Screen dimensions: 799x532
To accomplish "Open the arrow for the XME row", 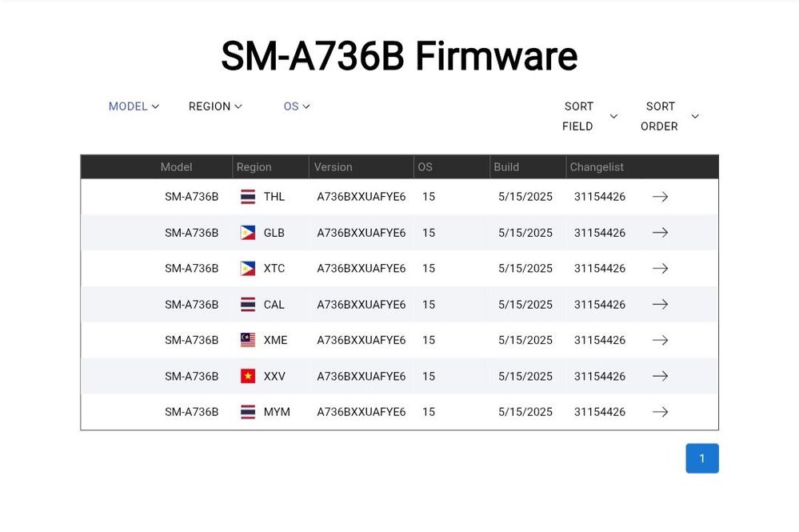I will pos(660,340).
